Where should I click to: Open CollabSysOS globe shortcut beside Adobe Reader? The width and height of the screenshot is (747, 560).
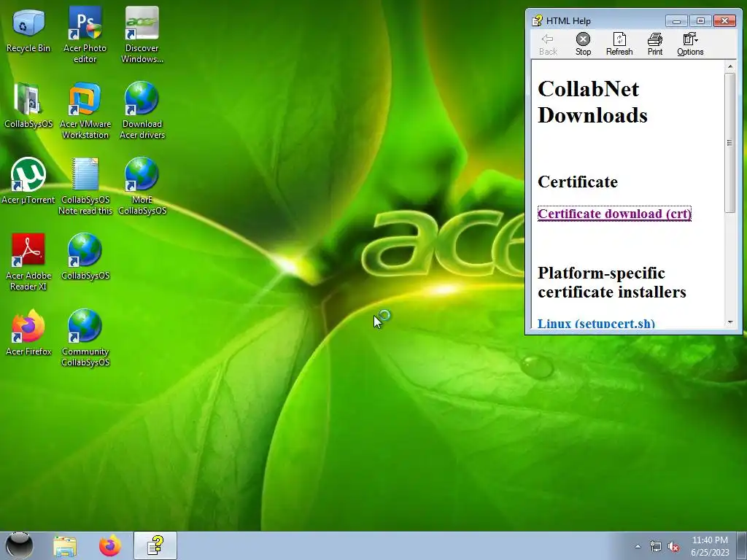(x=85, y=257)
